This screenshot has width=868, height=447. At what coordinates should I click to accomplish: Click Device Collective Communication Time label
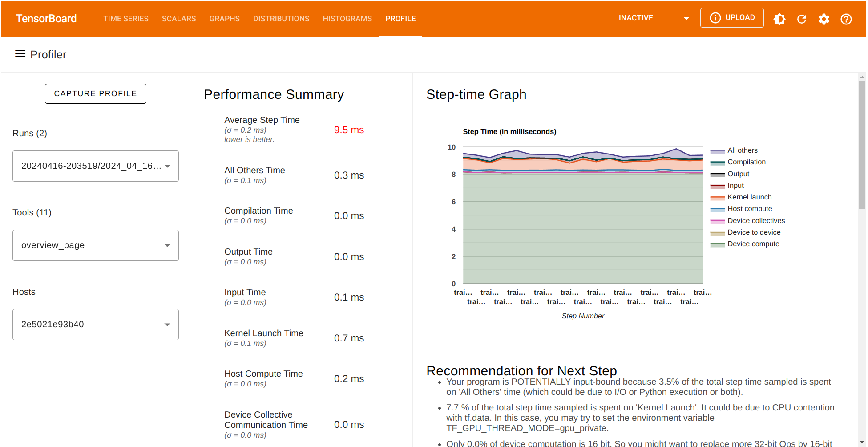pyautogui.click(x=266, y=420)
